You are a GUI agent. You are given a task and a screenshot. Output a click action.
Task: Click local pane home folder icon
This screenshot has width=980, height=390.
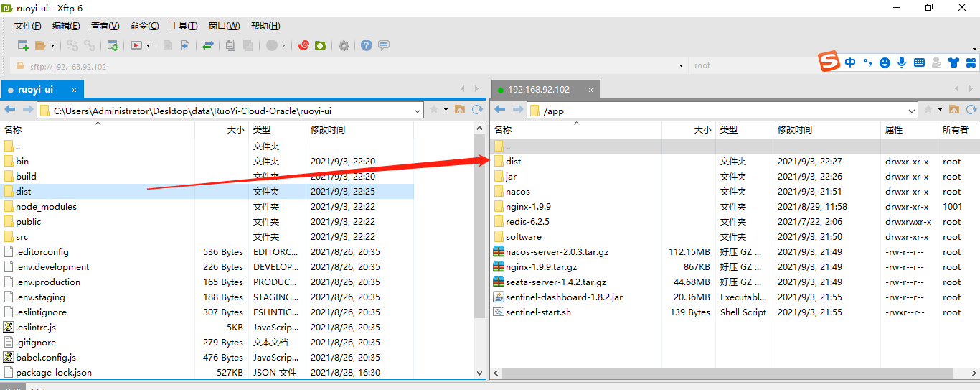[460, 110]
